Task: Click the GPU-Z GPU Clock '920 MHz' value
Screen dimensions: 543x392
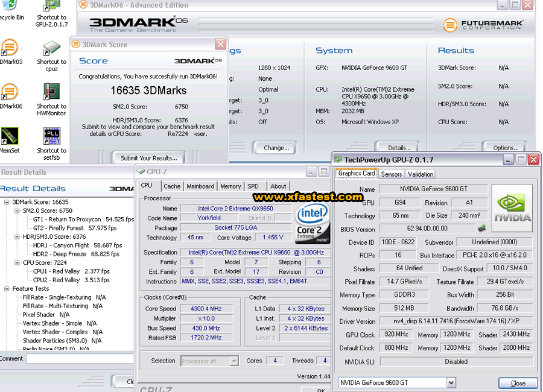Action: [x=396, y=334]
